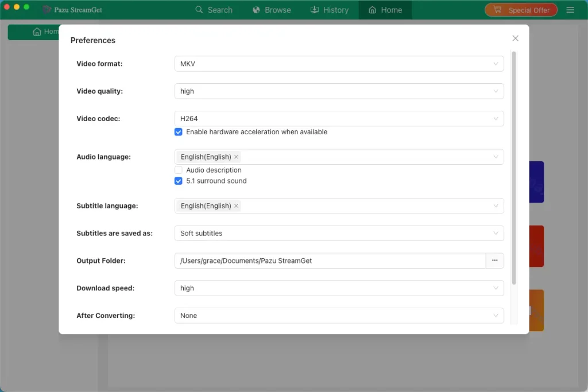Expand the Video quality dropdown
Viewport: 588px width, 392px height.
click(x=339, y=91)
